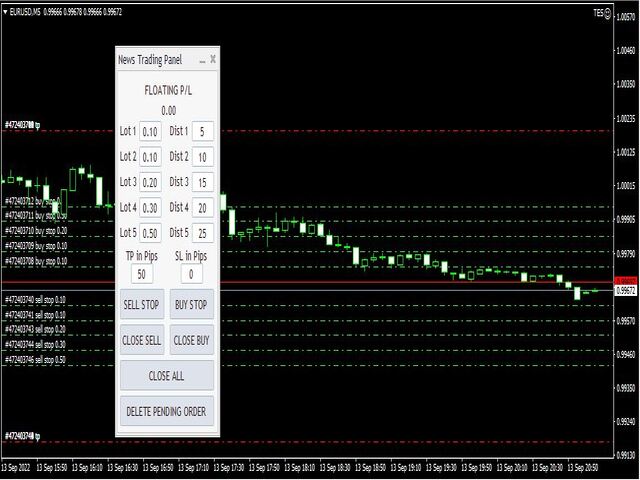Image resolution: width=640 pixels, height=480 pixels.
Task: Click the SELL STOP button
Action: [142, 304]
